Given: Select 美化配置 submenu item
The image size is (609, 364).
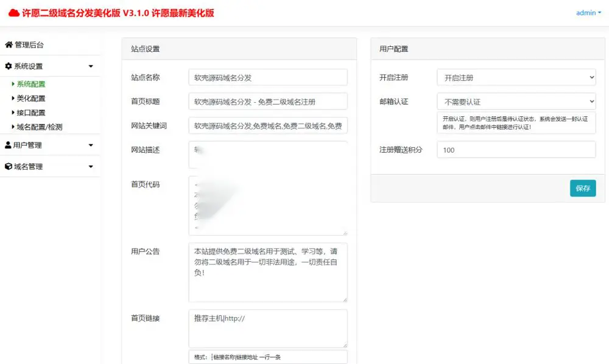Looking at the screenshot, I should 30,98.
